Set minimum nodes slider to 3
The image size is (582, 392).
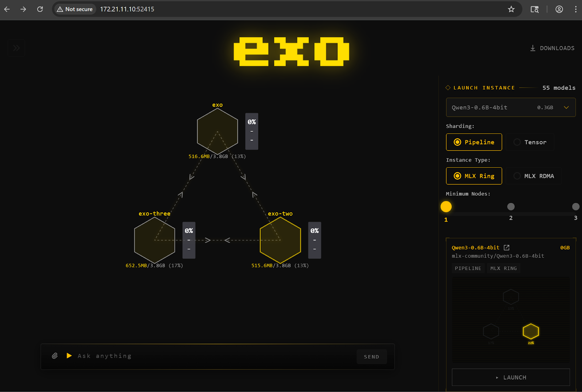coord(575,207)
